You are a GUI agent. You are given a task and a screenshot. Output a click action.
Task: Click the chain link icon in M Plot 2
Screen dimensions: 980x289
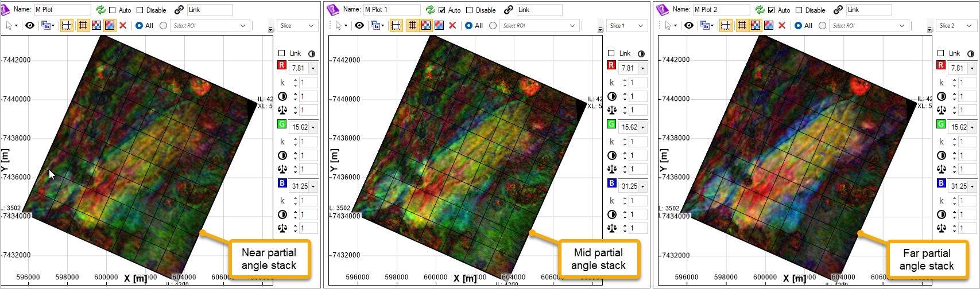(x=838, y=10)
